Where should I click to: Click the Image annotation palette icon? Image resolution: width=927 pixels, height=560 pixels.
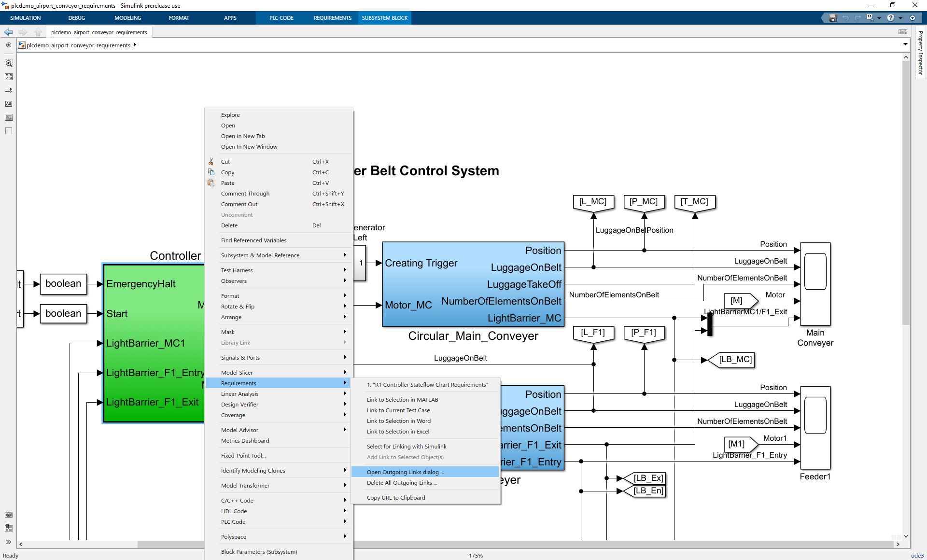click(x=9, y=117)
